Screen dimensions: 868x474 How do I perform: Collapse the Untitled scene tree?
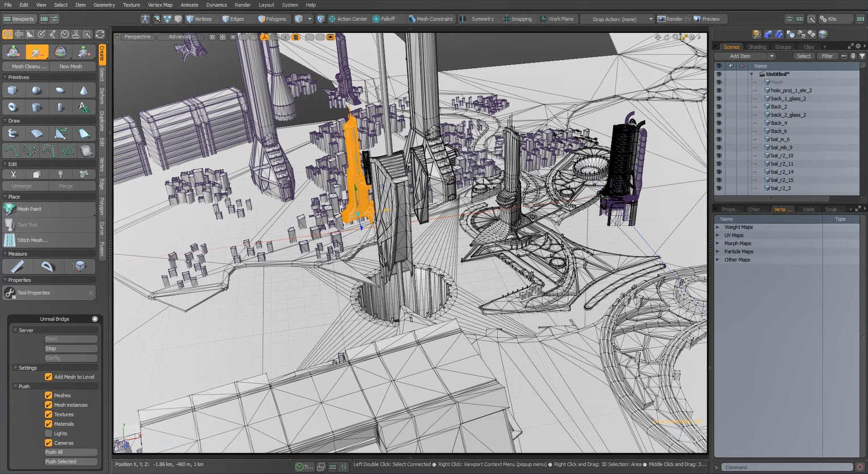coord(752,74)
